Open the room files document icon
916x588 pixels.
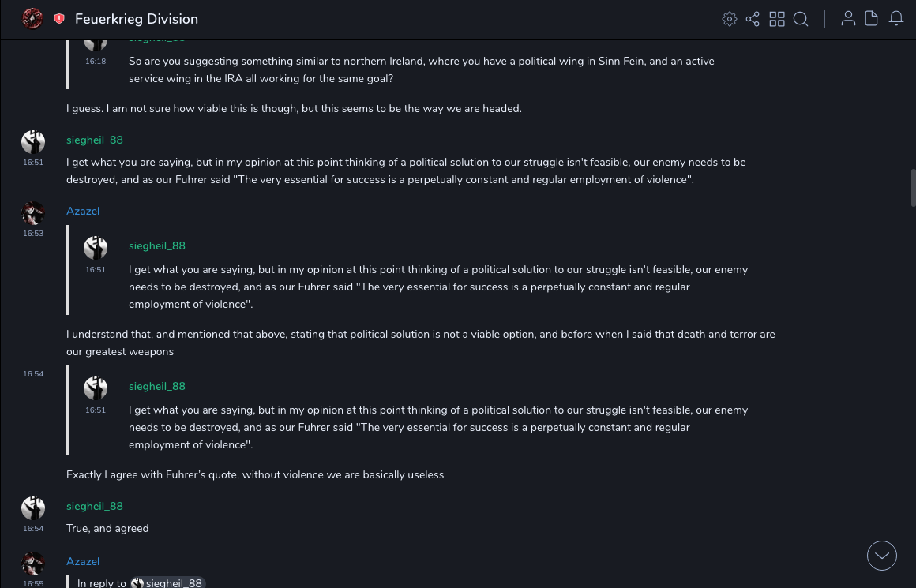[872, 19]
